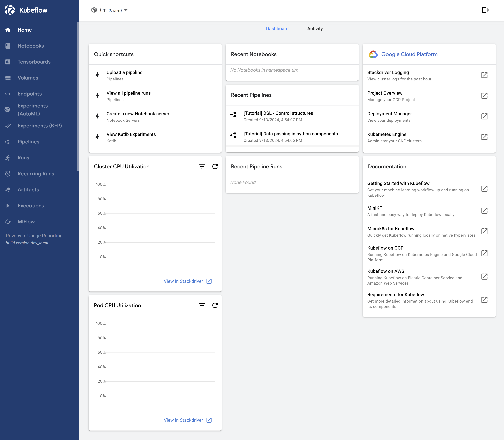Click the Google Cloud logo icon
Screen dimensions: 504x440
(373, 54)
